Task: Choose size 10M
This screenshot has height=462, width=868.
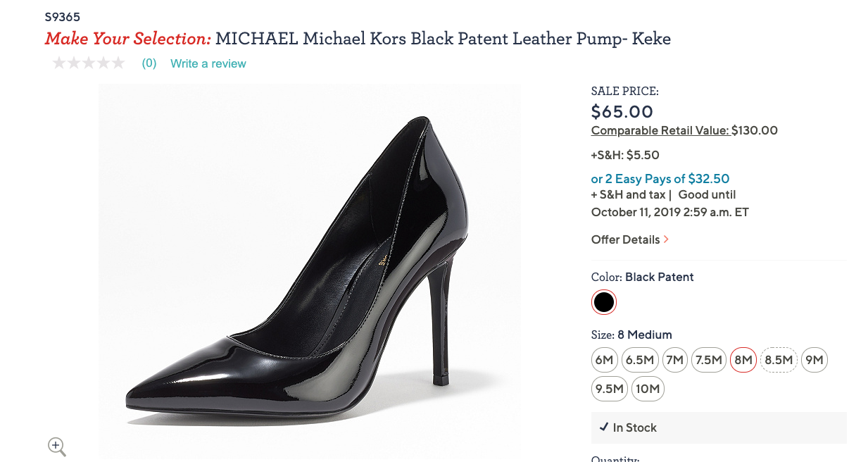Action: point(648,389)
